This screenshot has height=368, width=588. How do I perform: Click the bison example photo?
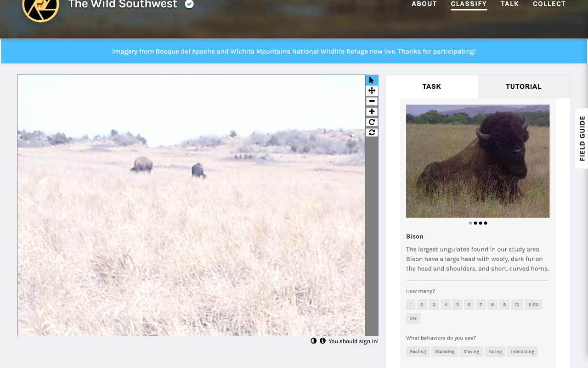478,161
